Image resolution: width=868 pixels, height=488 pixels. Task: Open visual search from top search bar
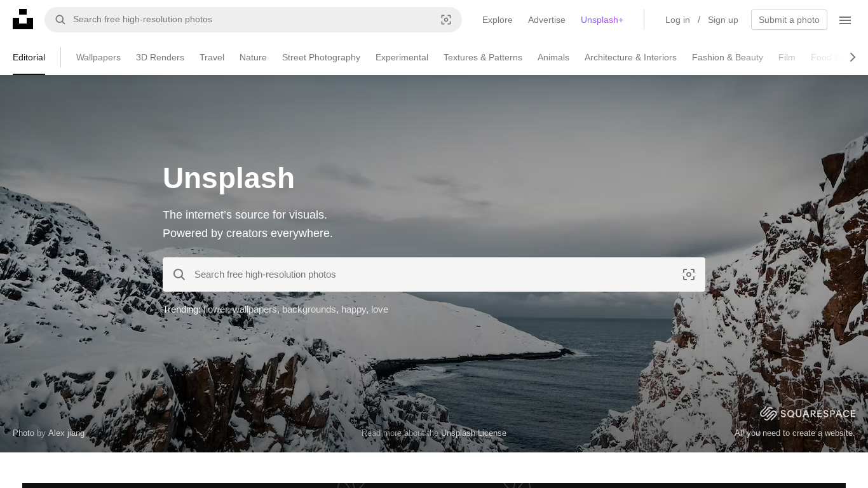coord(446,20)
